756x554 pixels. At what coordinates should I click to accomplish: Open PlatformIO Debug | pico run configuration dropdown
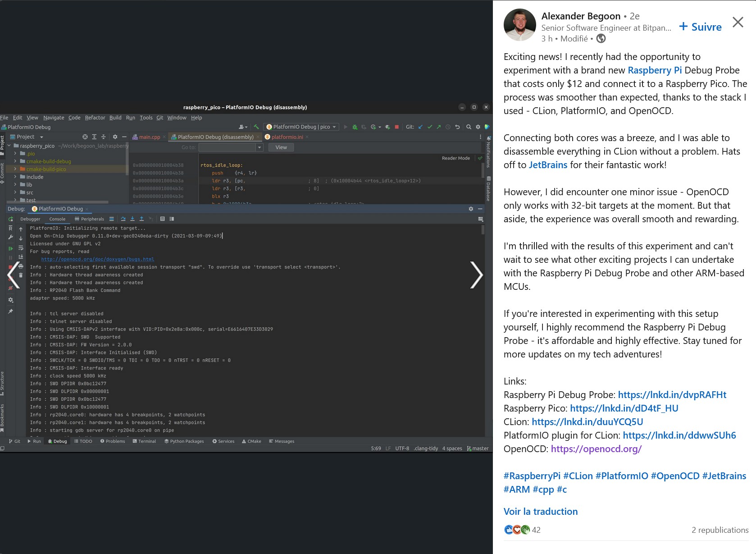click(x=301, y=127)
